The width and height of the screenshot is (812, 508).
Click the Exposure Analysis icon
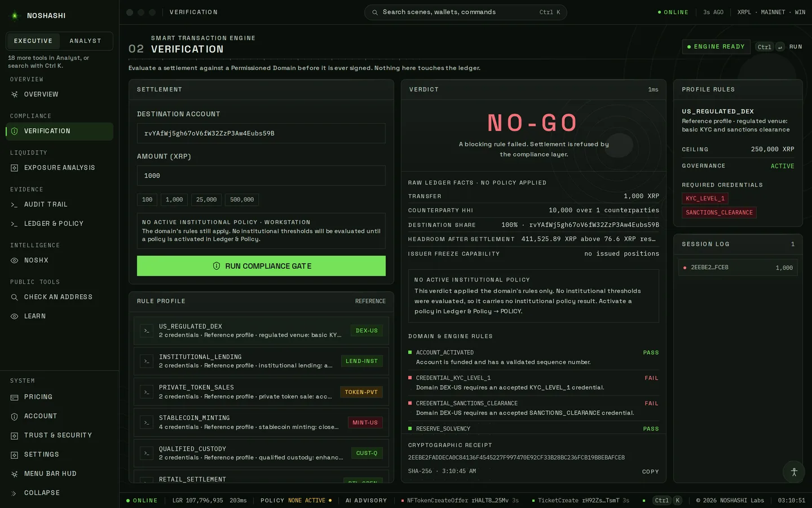pos(15,168)
